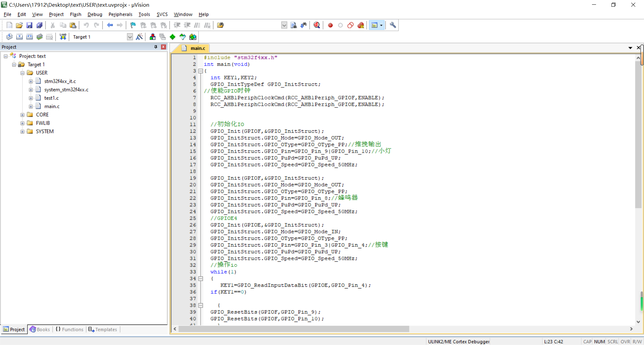Collapse the USER folder node
Viewport: 644px width, 345px height.
click(x=22, y=73)
